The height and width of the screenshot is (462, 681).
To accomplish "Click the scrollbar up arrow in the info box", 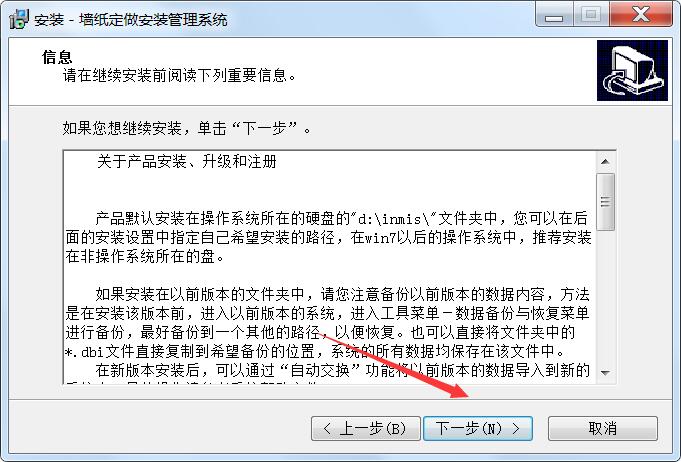I will tap(605, 162).
